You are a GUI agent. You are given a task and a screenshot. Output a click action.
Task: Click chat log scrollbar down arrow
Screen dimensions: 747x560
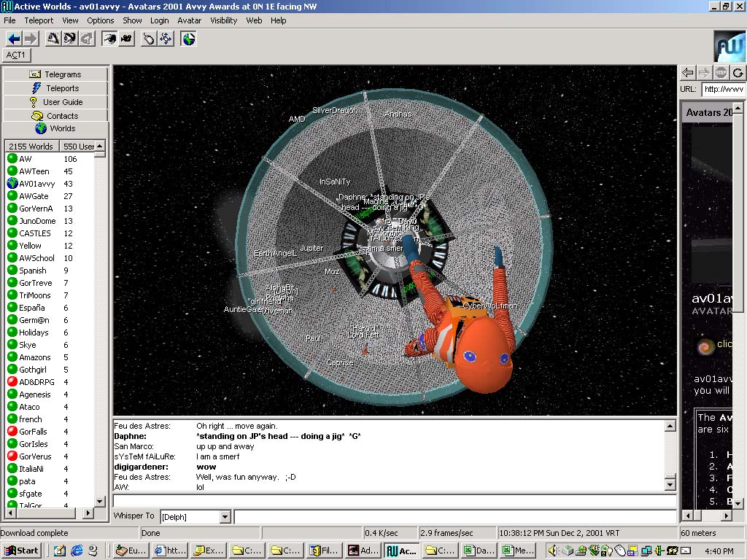670,484
